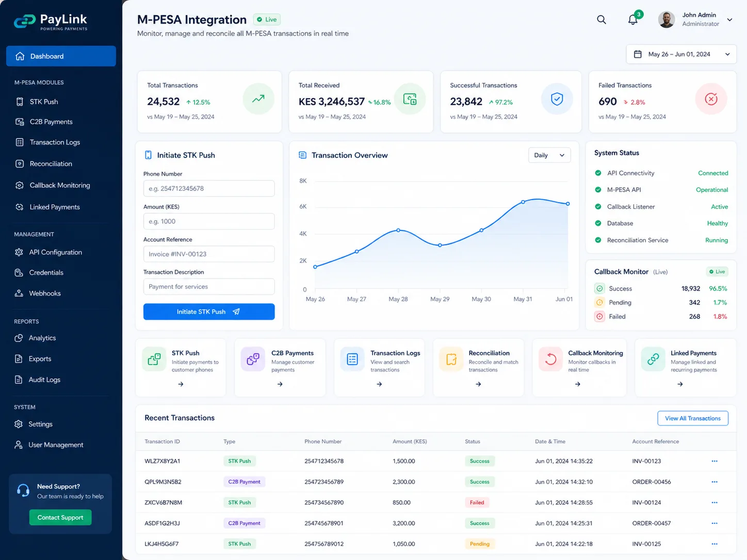Click the STK Push card arrow
This screenshot has width=747, height=560.
(x=181, y=384)
